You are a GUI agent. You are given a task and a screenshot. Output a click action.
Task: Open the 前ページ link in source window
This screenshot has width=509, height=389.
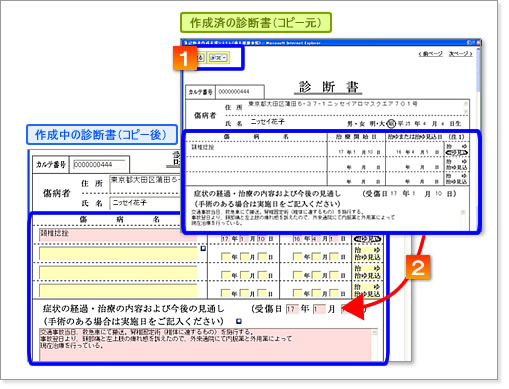[431, 54]
